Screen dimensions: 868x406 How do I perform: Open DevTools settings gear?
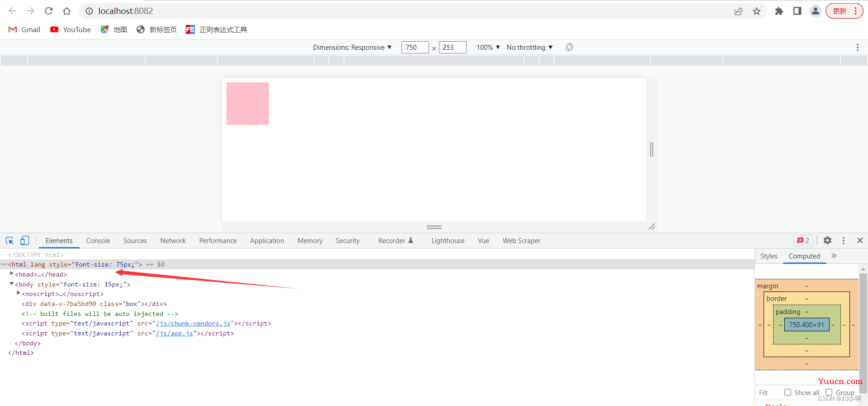click(827, 240)
